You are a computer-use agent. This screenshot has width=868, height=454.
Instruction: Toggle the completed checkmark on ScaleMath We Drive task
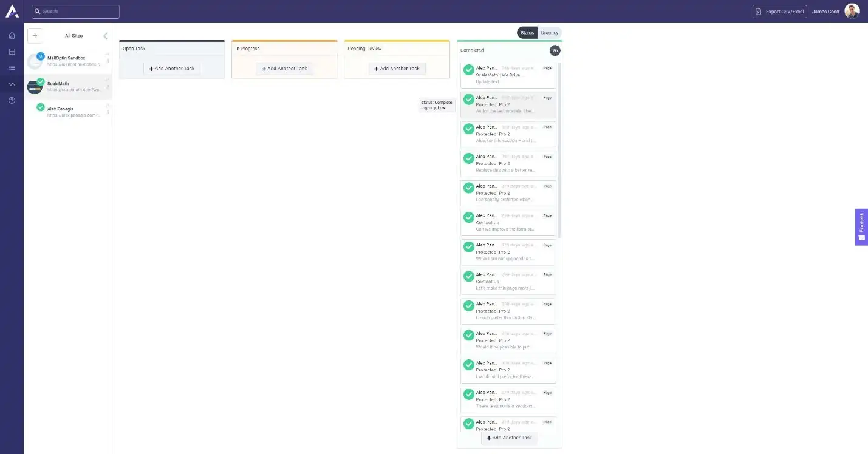click(x=468, y=70)
